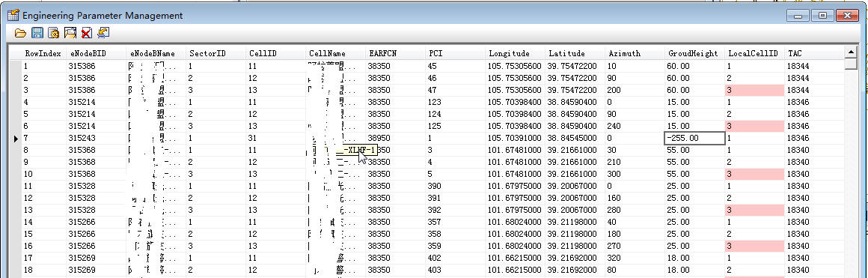Click the import arrow toolbar icon
Image resolution: width=868 pixels, height=278 pixels.
pyautogui.click(x=103, y=33)
